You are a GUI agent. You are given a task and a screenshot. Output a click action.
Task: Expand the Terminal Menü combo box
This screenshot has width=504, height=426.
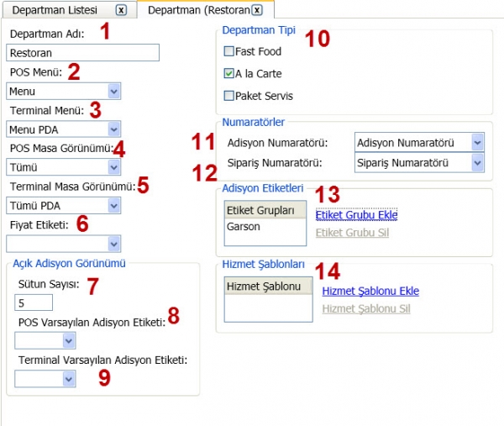114,129
